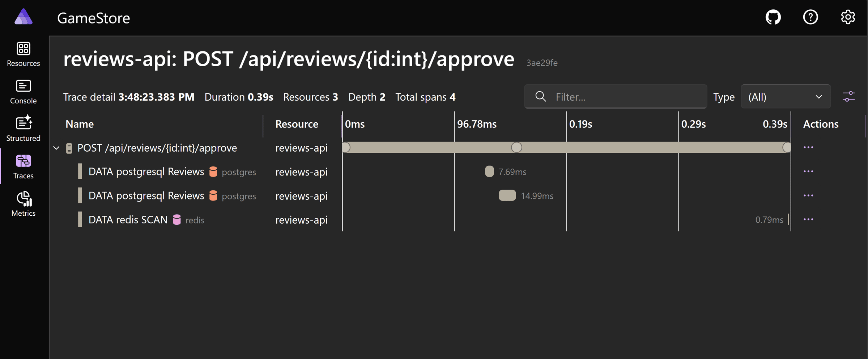The width and height of the screenshot is (868, 359).
Task: Click the Aspire logo in the header
Action: coord(24,17)
